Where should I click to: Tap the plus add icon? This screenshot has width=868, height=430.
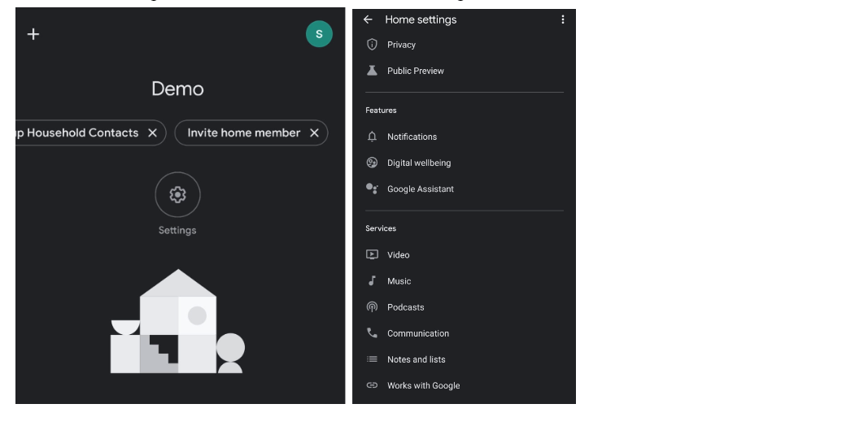point(33,34)
